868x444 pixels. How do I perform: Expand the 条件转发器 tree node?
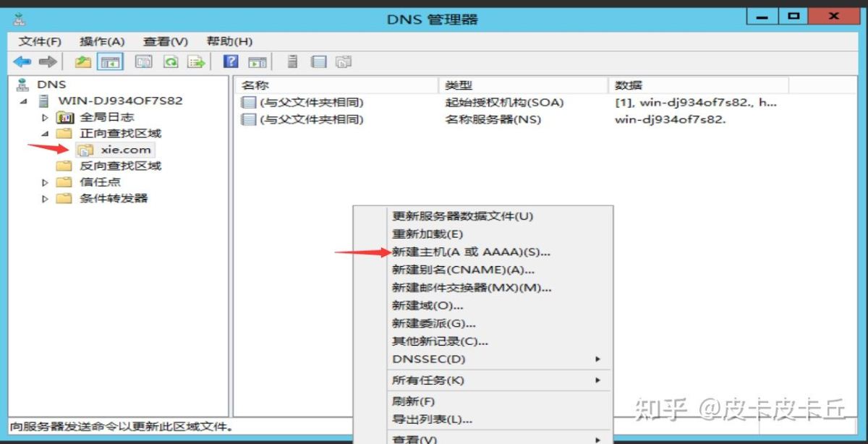point(45,199)
